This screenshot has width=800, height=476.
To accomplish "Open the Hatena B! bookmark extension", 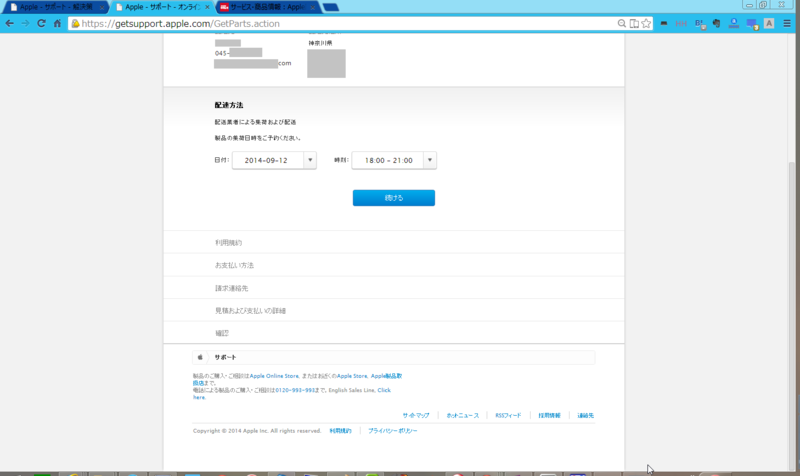I will 701,24.
